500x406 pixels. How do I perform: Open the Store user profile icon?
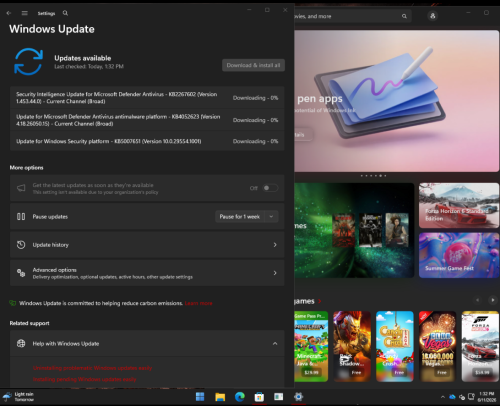pyautogui.click(x=433, y=16)
